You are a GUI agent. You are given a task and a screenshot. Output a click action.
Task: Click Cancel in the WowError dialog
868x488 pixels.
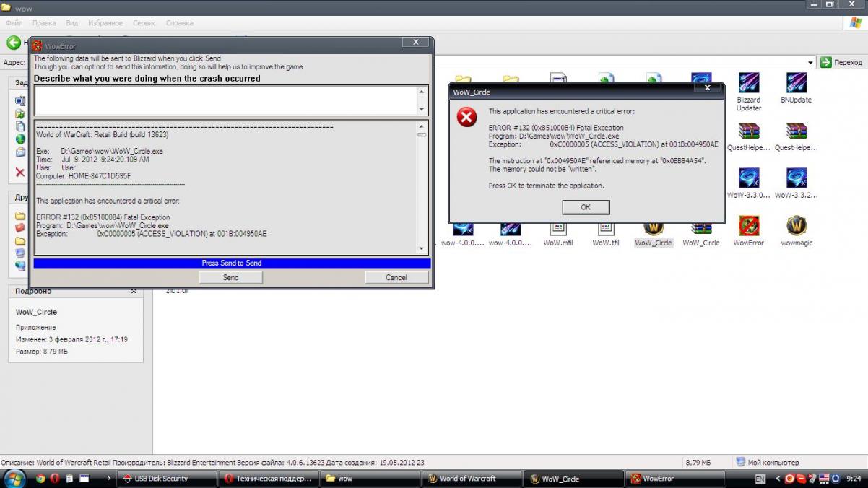396,277
